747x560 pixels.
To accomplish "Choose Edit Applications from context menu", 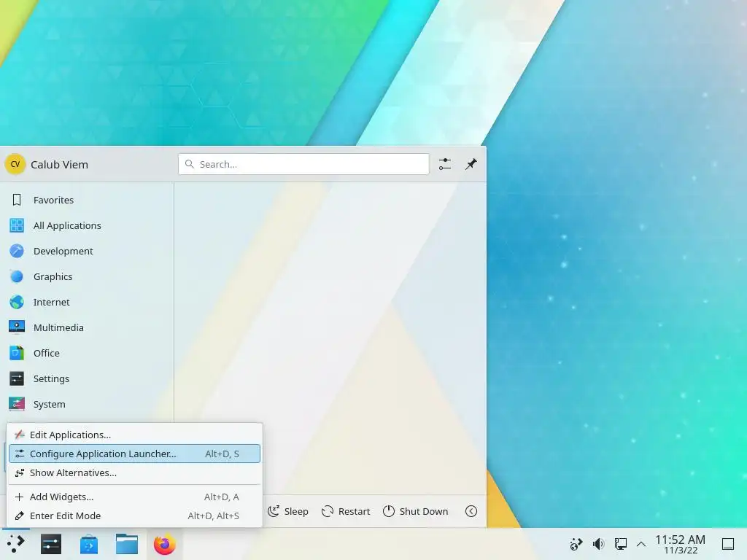I will click(134, 435).
